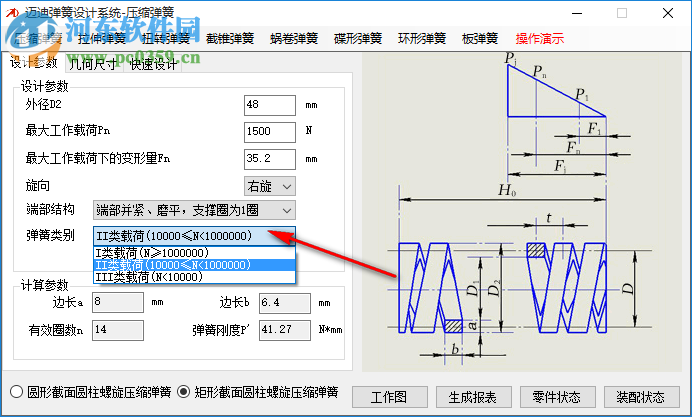Open the 截锥弹簧 menu
This screenshot has height=417, width=692.
pos(230,38)
